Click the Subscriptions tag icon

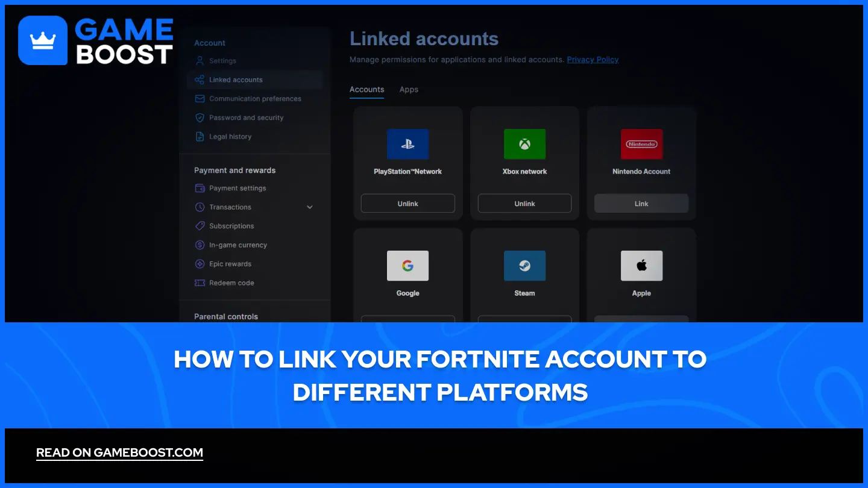click(x=200, y=226)
